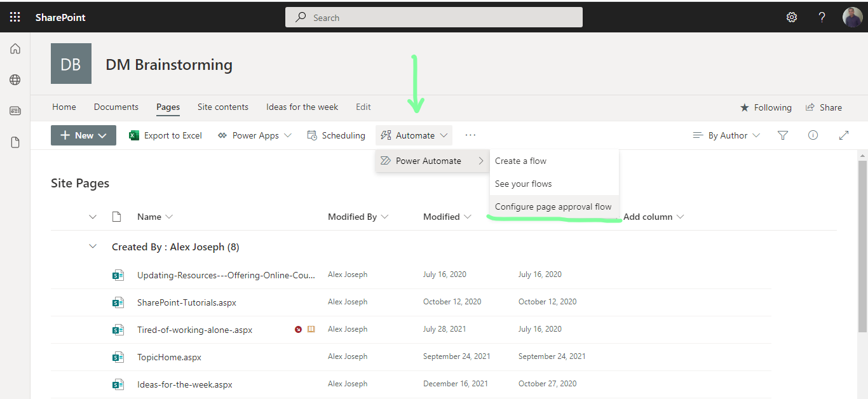Toggle the details info pane

[x=813, y=135]
